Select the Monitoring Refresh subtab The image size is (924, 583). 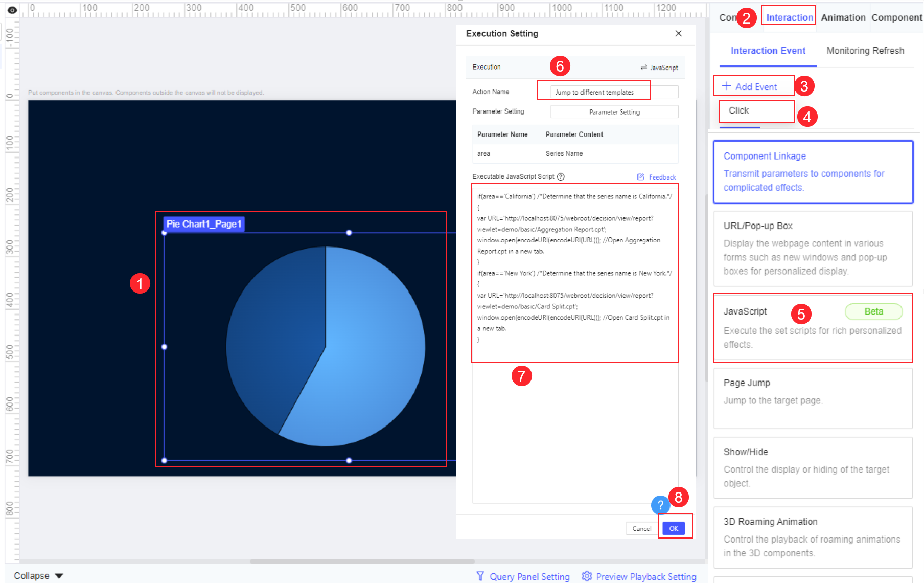click(x=865, y=51)
